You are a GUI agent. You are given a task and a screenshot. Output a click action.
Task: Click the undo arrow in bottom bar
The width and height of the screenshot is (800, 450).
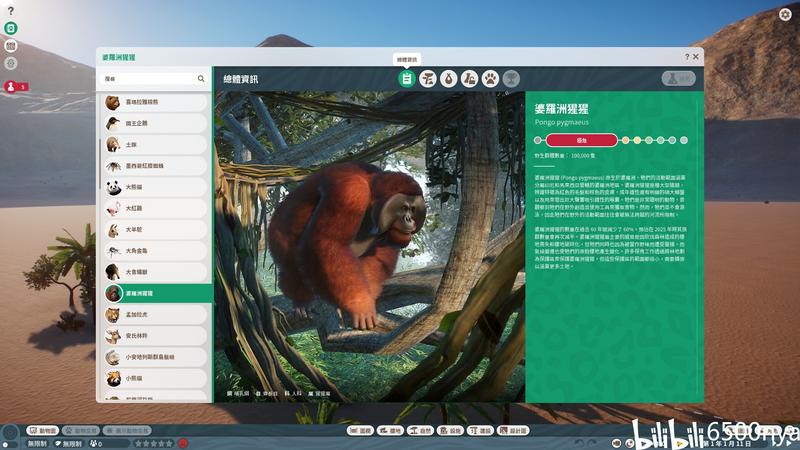click(x=579, y=443)
